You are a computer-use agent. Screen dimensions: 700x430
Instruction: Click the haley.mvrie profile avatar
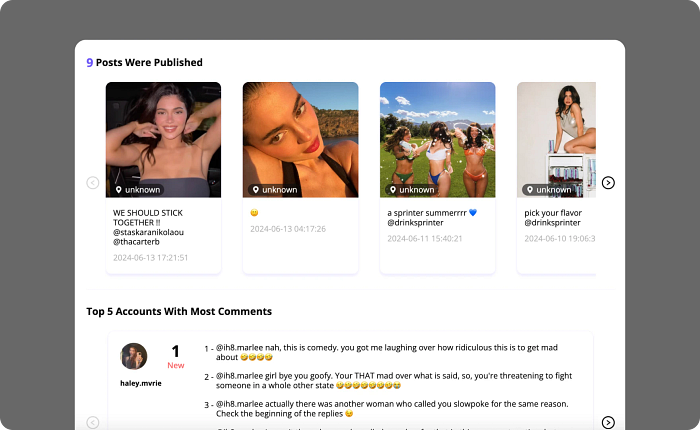click(133, 356)
